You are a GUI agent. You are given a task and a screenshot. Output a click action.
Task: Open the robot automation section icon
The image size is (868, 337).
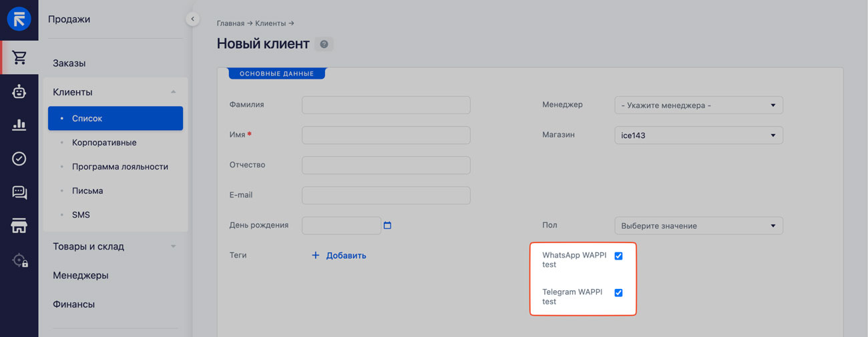19,91
